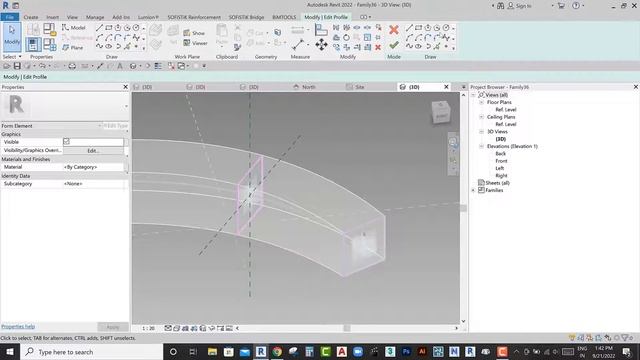The width and height of the screenshot is (640, 360).
Task: Open the File tab
Action: click(10, 17)
